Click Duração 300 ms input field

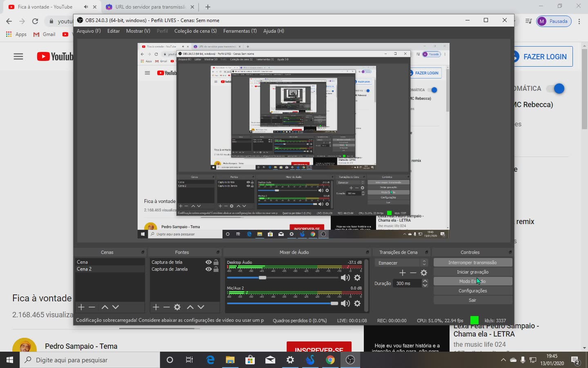[407, 283]
